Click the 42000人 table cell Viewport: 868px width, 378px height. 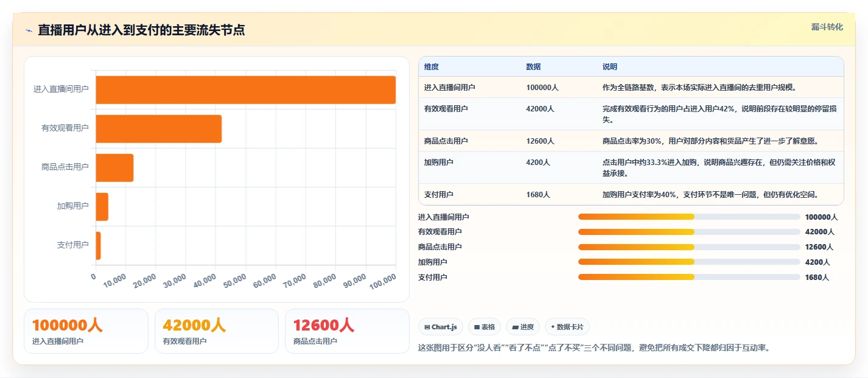541,109
